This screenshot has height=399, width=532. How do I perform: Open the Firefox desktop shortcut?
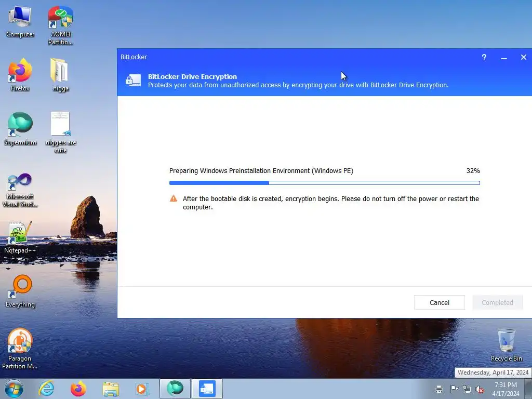[20, 75]
